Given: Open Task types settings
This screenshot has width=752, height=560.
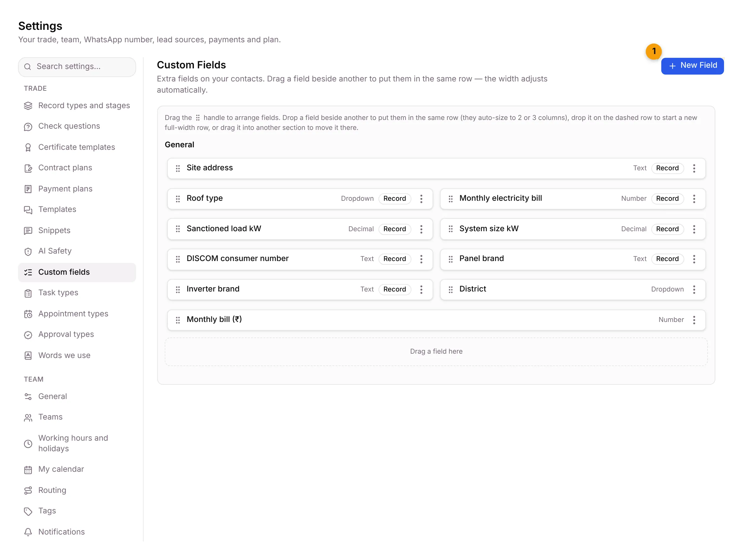Looking at the screenshot, I should point(77,293).
